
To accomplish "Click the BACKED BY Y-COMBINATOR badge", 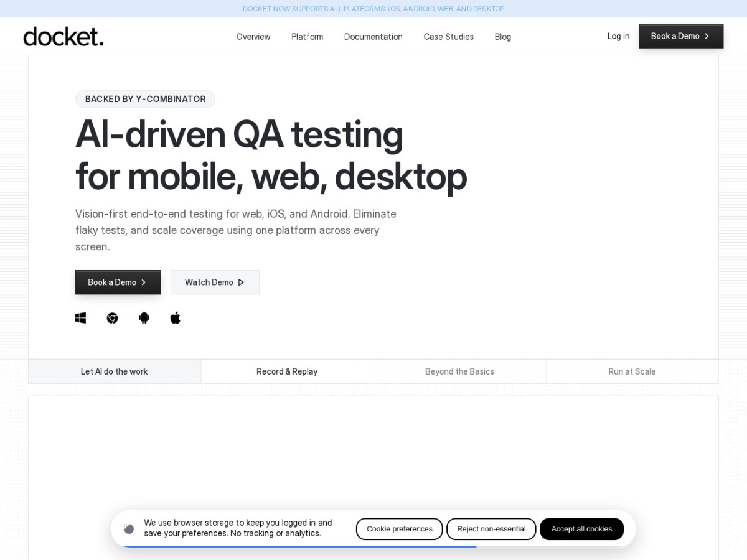I will click(x=145, y=99).
